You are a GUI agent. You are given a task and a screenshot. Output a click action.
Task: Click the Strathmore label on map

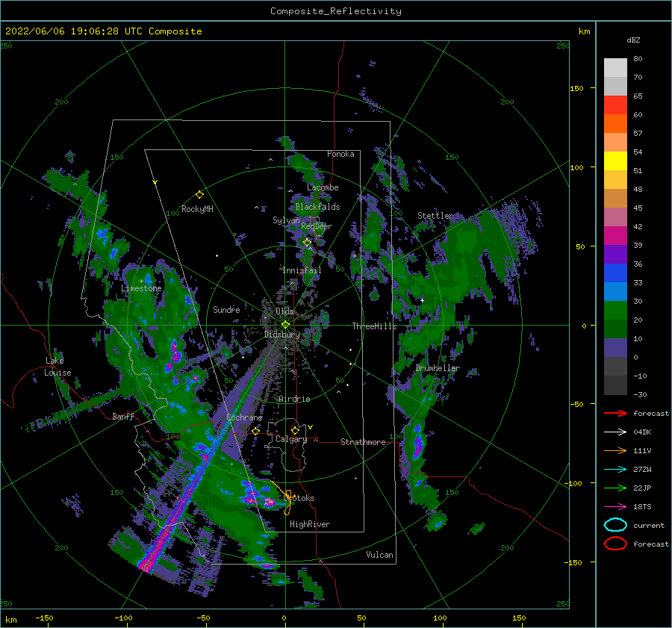pos(363,442)
